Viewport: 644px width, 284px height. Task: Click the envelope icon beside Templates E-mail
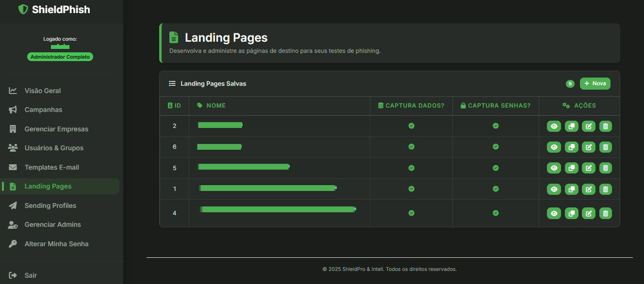[12, 167]
